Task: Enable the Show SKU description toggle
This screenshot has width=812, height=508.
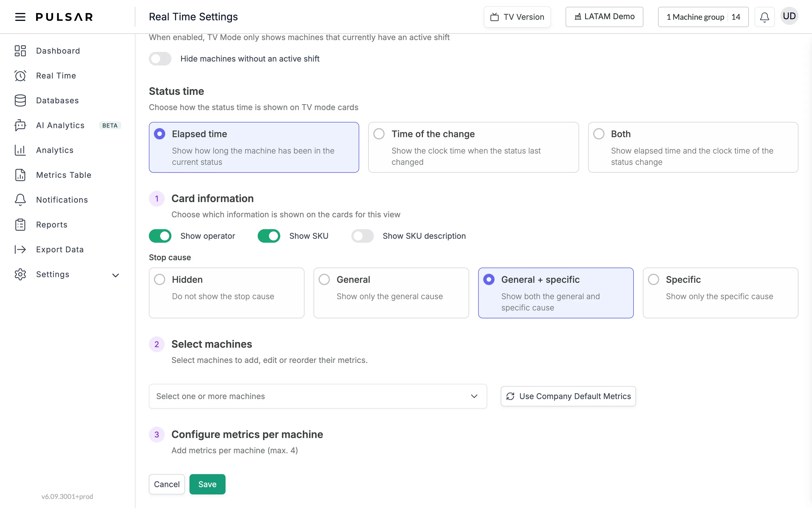Action: pyautogui.click(x=362, y=236)
